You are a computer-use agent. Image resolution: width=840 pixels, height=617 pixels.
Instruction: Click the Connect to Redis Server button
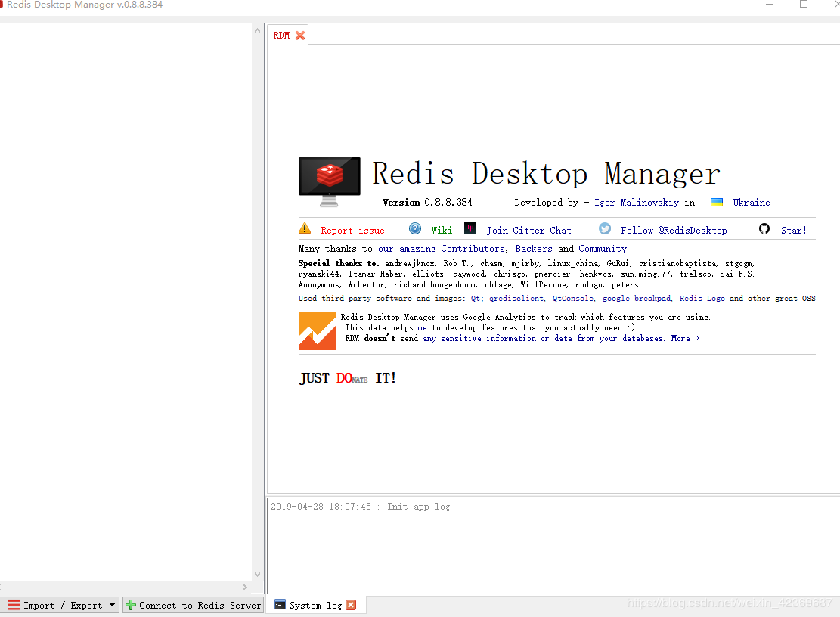[x=193, y=605]
